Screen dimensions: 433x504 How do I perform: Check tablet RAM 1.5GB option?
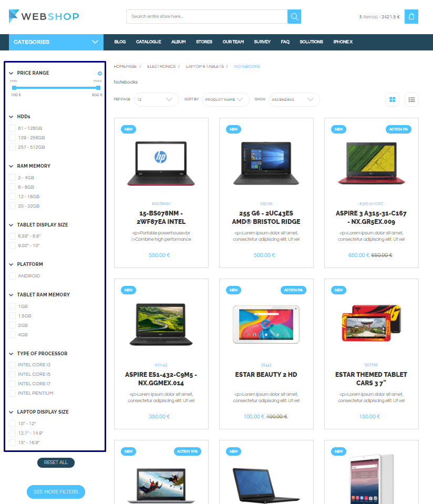click(13, 316)
